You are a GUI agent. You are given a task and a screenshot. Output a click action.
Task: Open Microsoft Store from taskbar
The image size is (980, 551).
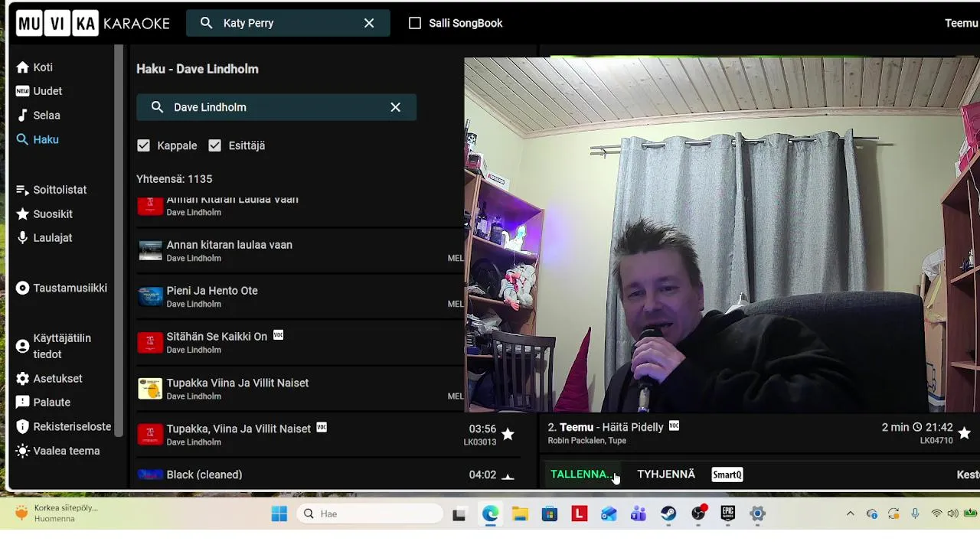coord(550,514)
